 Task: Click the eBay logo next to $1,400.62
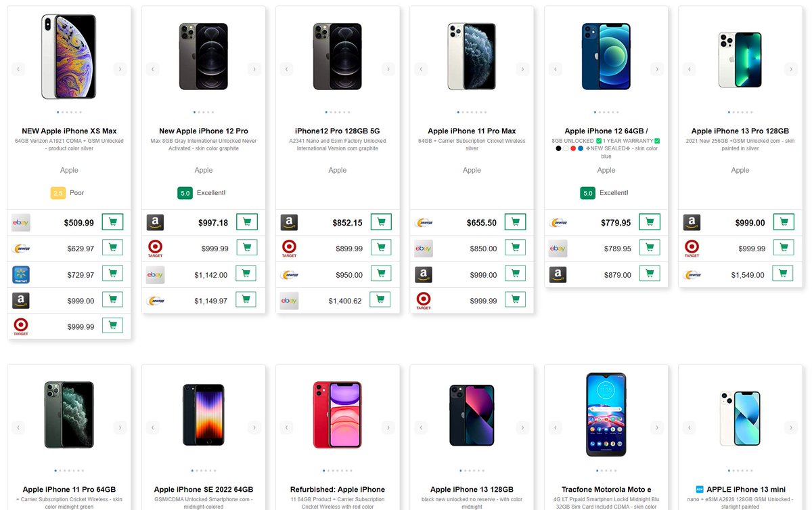(x=290, y=301)
